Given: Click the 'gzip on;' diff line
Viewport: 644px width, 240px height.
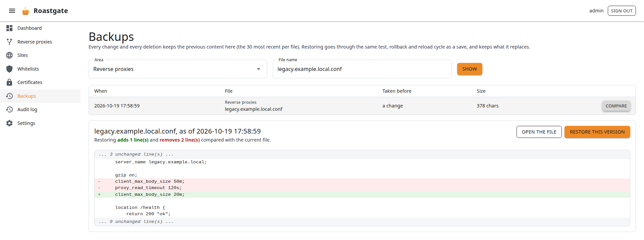Looking at the screenshot, I should pos(362,175).
